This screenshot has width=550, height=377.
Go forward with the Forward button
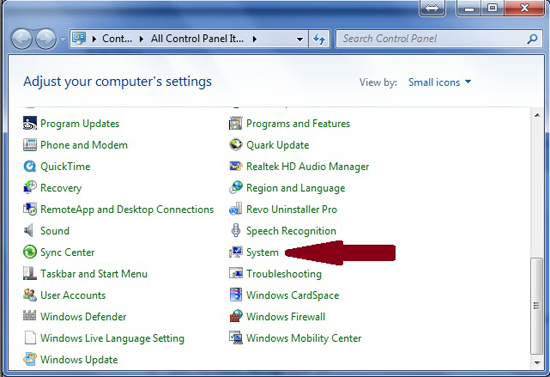[x=46, y=39]
